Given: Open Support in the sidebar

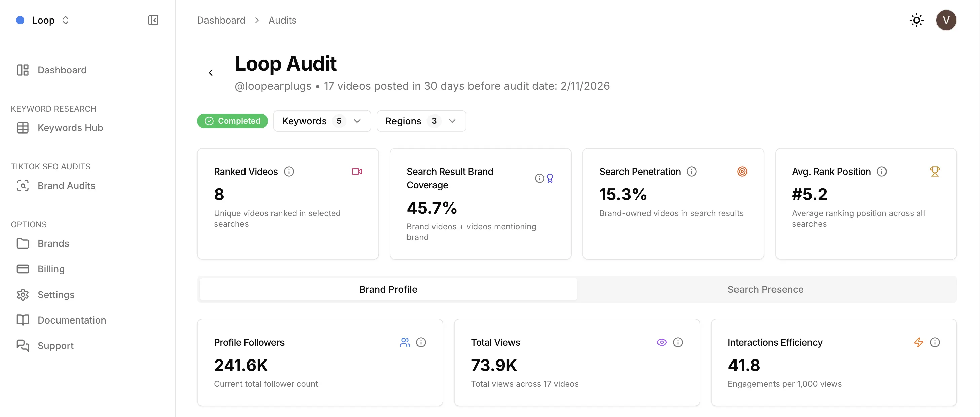Looking at the screenshot, I should pyautogui.click(x=55, y=345).
